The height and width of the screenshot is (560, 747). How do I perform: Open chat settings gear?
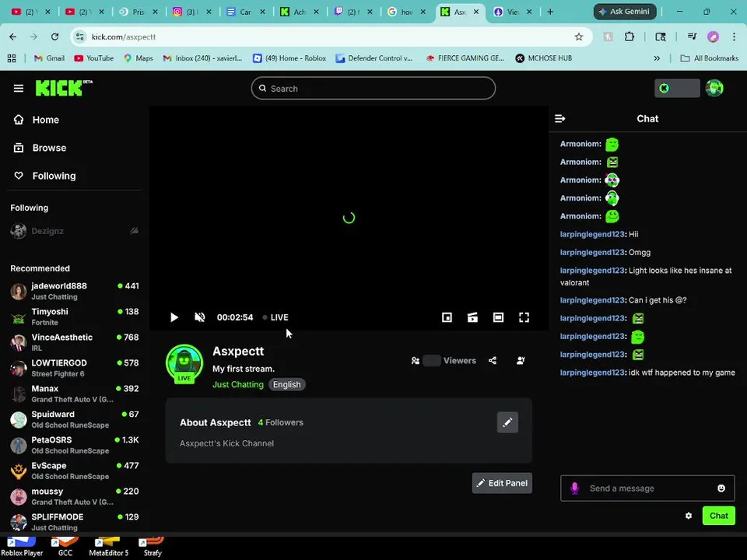point(689,516)
